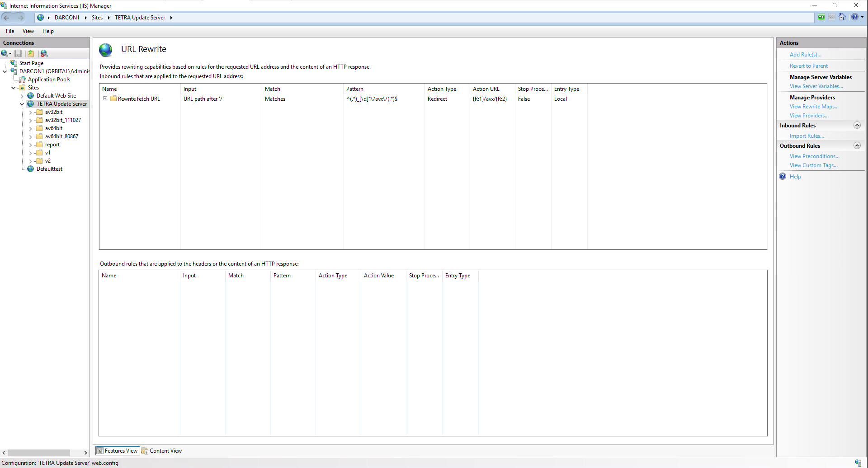Viewport: 868px width, 468px height.
Task: Click the Delete Connection globe icon
Action: [44, 53]
